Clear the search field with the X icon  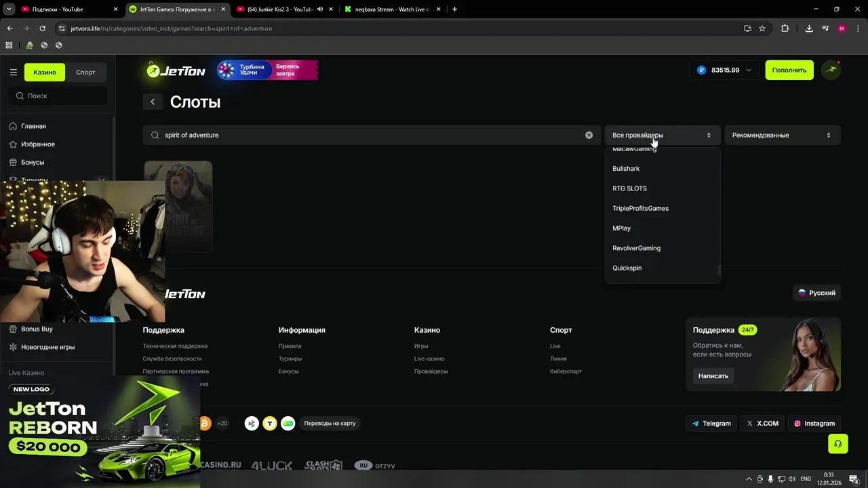pyautogui.click(x=589, y=135)
